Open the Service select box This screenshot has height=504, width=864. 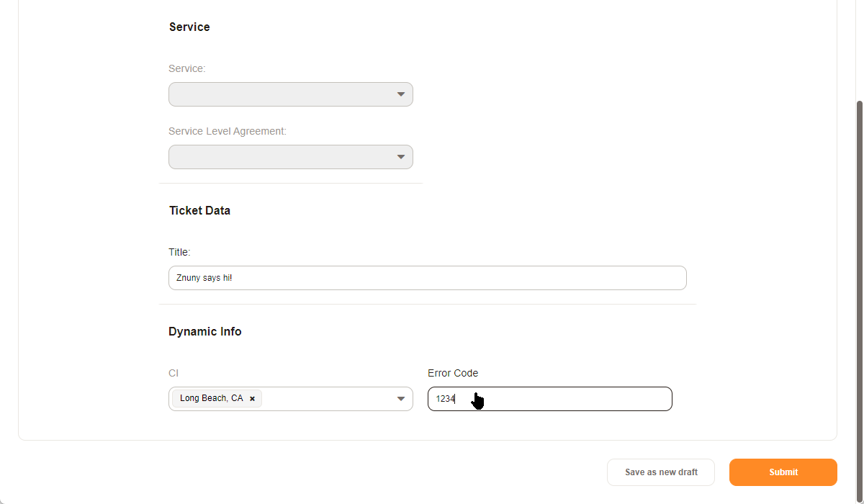click(281, 94)
